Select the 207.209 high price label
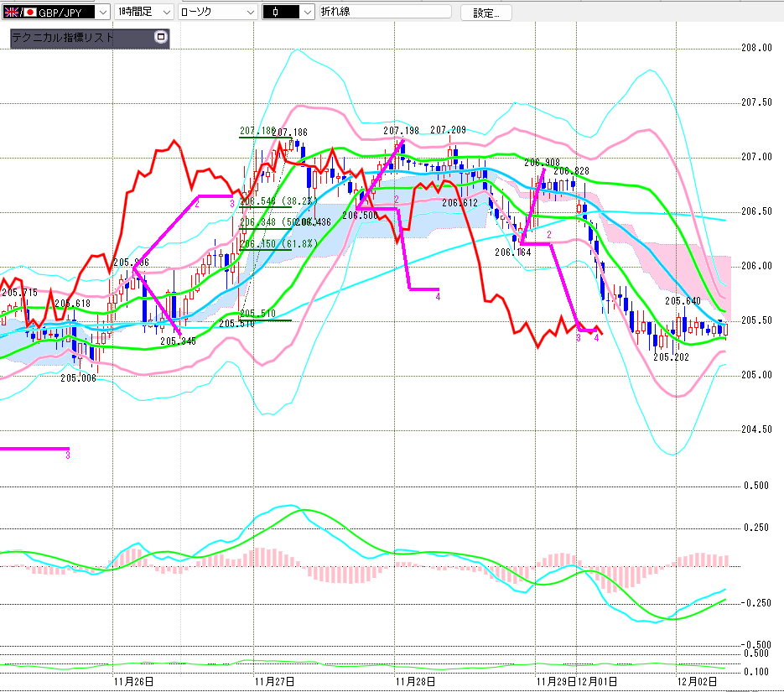The width and height of the screenshot is (784, 692). 448,130
